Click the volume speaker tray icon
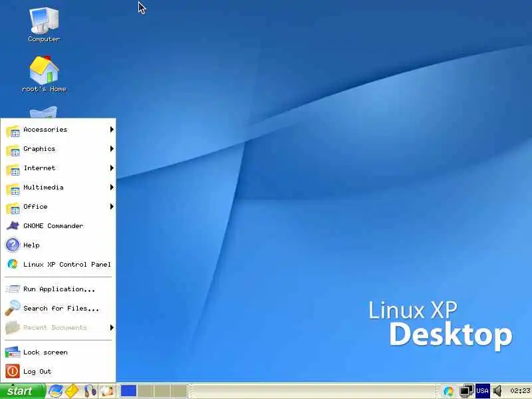This screenshot has width=532, height=399. pyautogui.click(x=497, y=391)
